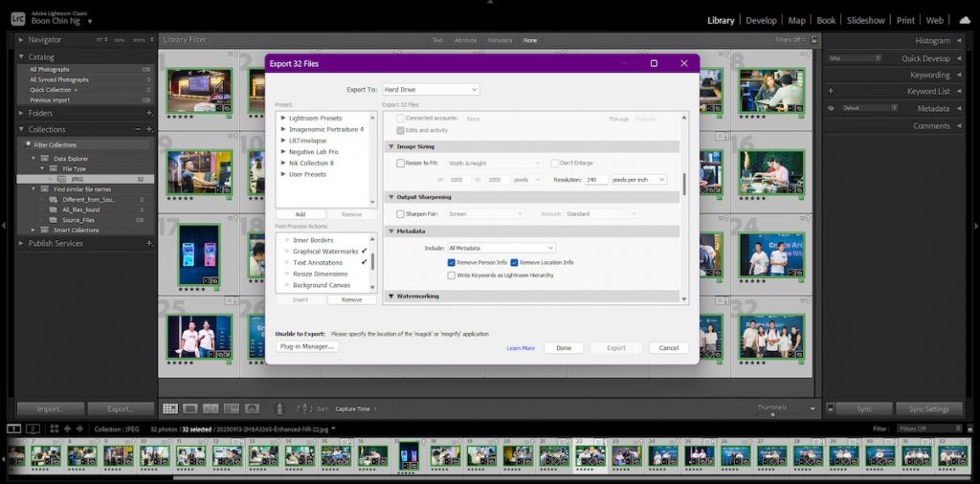The width and height of the screenshot is (980, 484).
Task: Click Remove under Post-Process Actions
Action: (x=352, y=299)
